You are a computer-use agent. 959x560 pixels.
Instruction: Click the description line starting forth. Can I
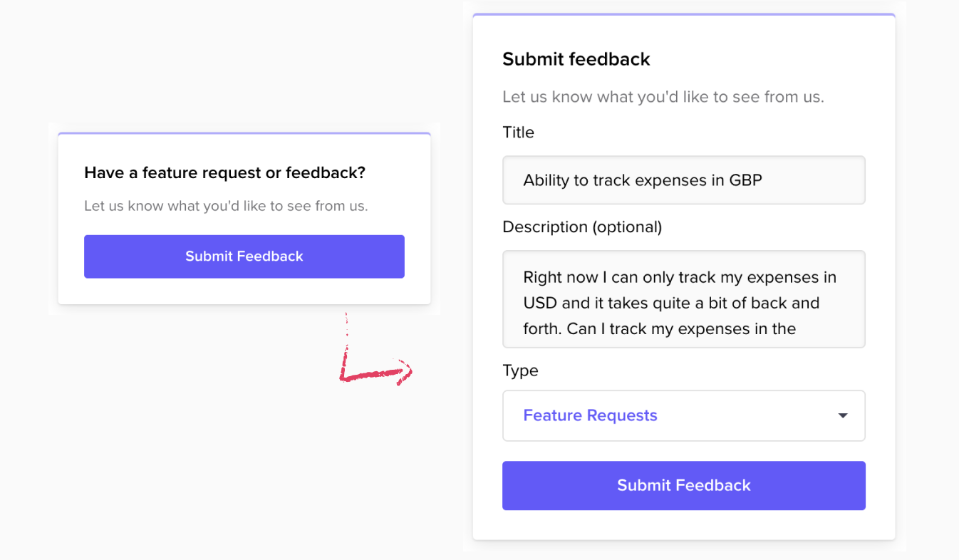(x=660, y=329)
